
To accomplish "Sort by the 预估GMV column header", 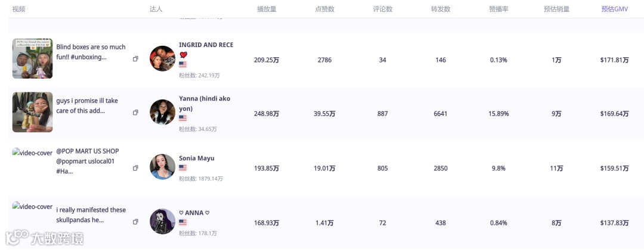I will tap(614, 9).
